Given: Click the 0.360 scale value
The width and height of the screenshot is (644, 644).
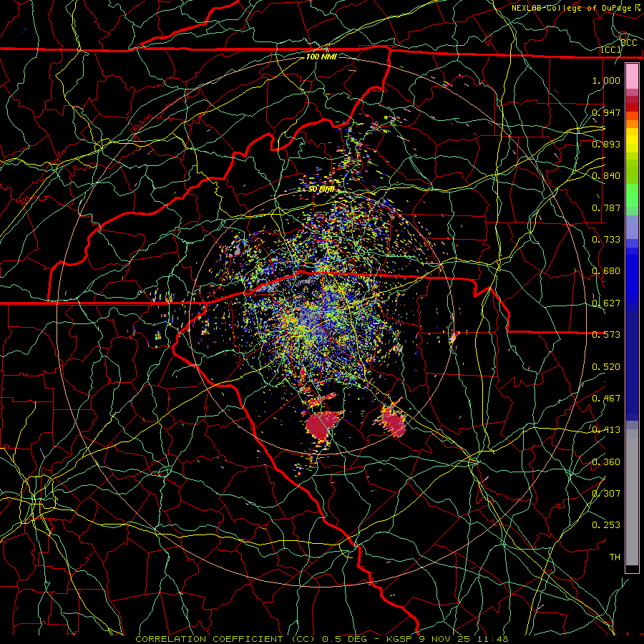Looking at the screenshot, I should (x=606, y=462).
